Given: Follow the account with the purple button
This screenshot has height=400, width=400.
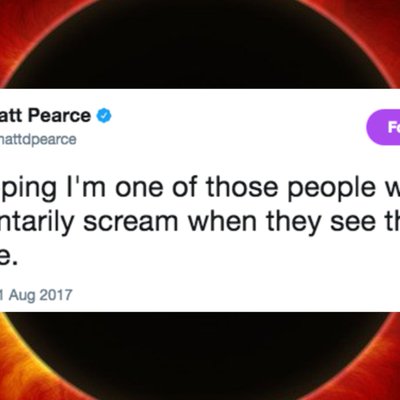Looking at the screenshot, I should click(x=383, y=127).
